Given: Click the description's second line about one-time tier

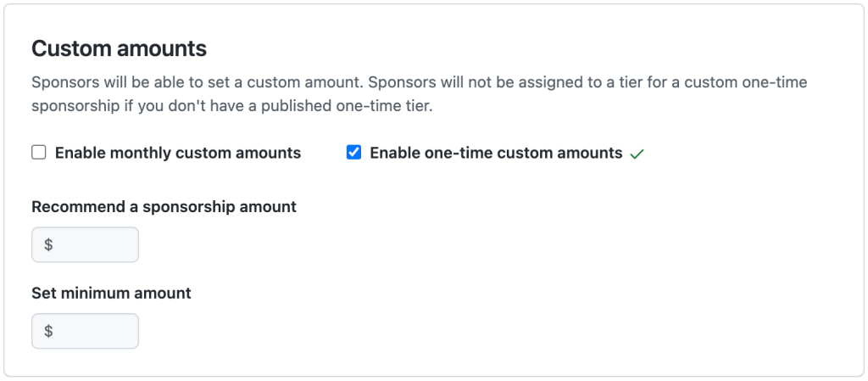Looking at the screenshot, I should point(232,108).
